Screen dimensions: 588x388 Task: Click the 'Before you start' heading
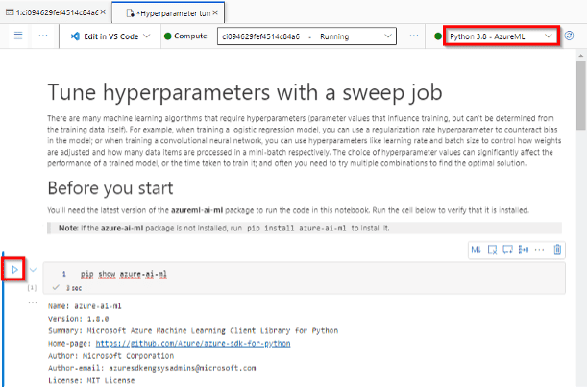click(110, 188)
